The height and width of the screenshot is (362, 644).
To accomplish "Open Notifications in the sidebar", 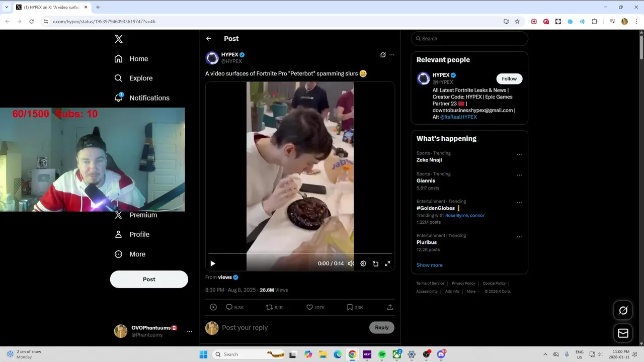I will coord(142,98).
